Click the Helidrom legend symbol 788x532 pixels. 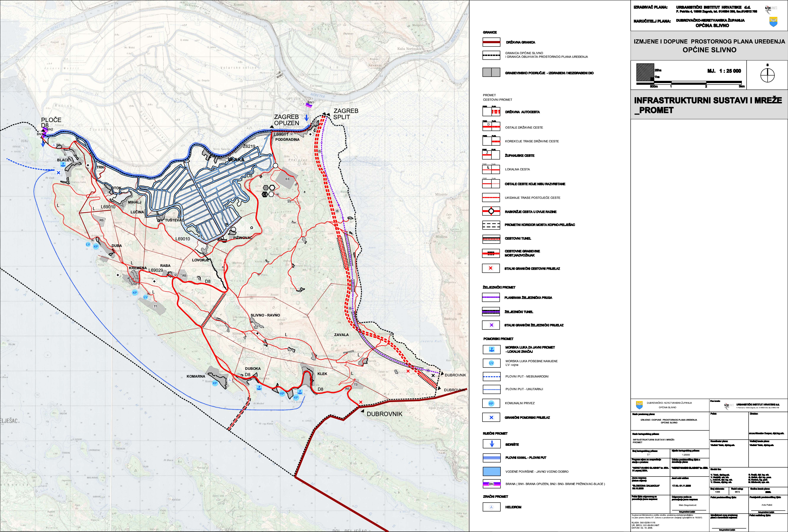click(x=491, y=507)
